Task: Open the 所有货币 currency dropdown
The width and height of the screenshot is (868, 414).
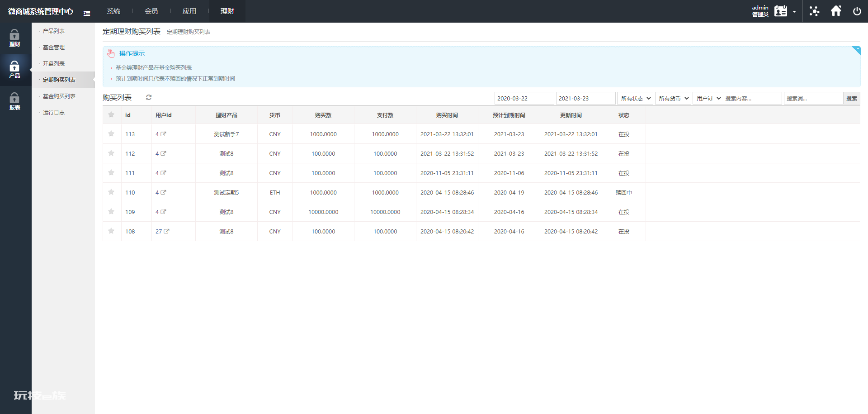Action: (673, 98)
